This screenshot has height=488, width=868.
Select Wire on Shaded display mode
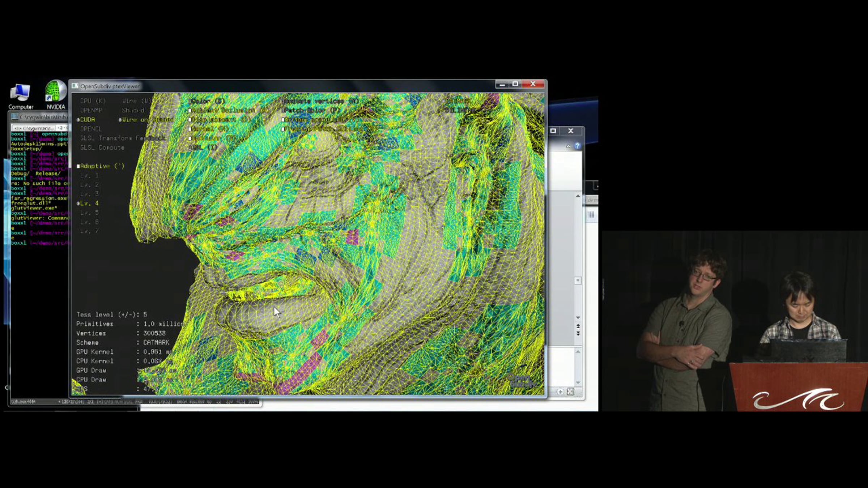tap(146, 120)
